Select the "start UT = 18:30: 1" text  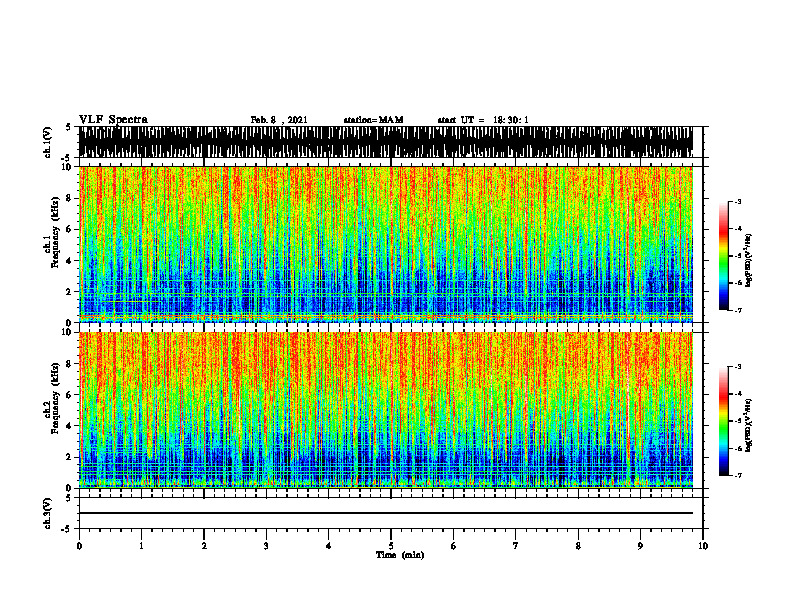point(483,120)
